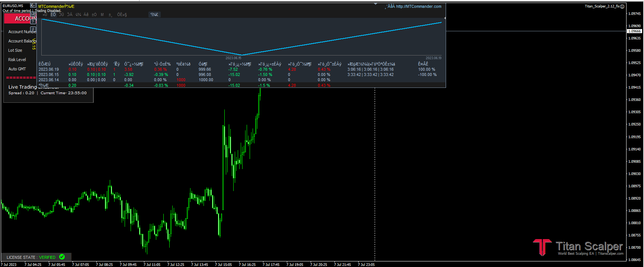
Task: Select the '×Û' tab in MTCommander
Action: point(45,15)
